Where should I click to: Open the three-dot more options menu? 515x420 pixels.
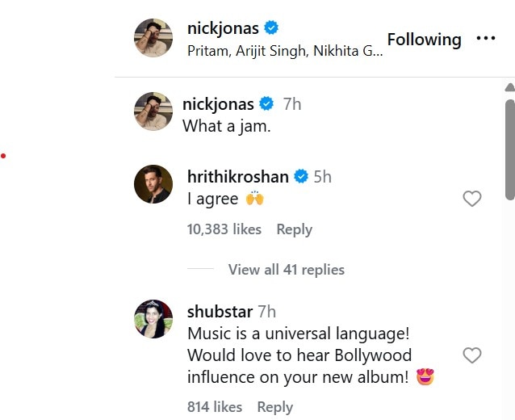pyautogui.click(x=485, y=39)
